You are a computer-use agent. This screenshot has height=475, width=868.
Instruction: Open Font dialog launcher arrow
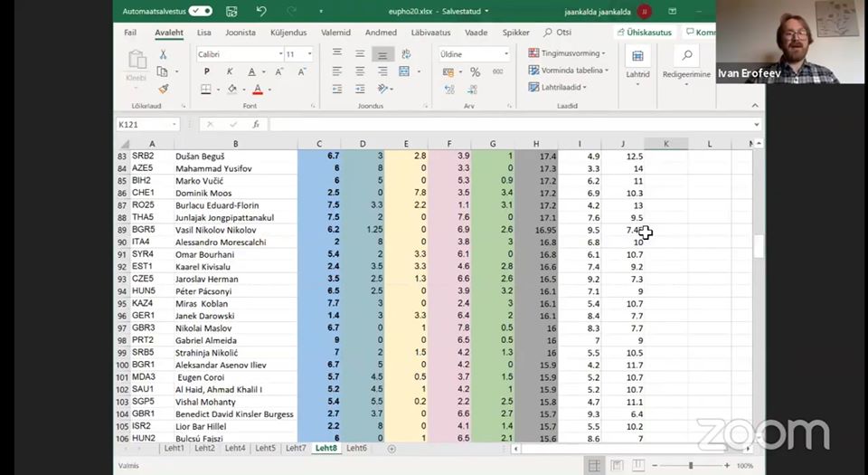[314, 106]
